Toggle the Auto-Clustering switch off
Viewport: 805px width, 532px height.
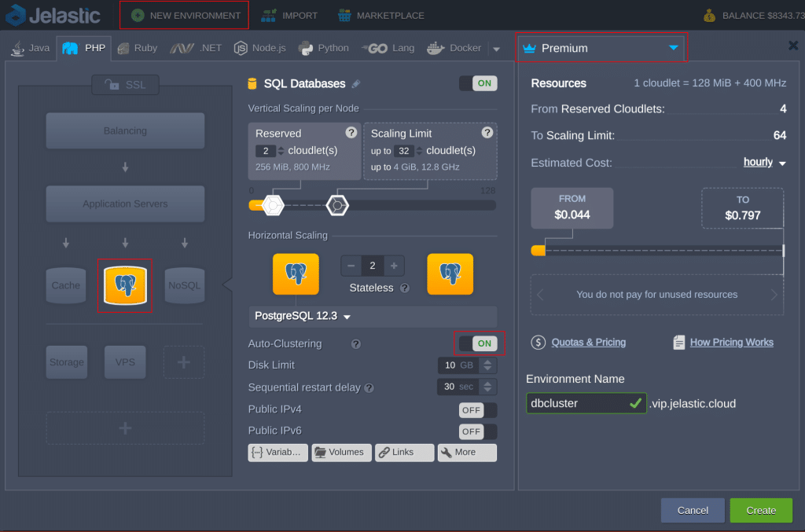[x=478, y=343]
